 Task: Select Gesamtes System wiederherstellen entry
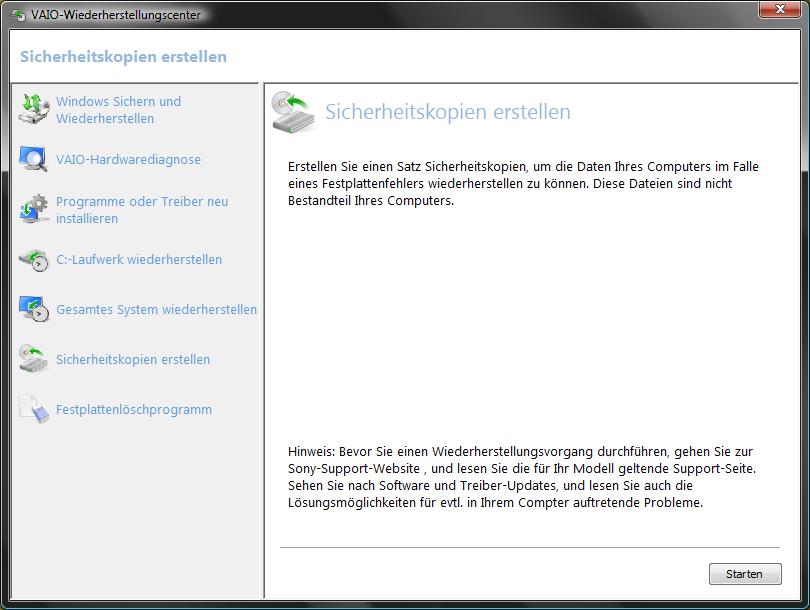[156, 310]
